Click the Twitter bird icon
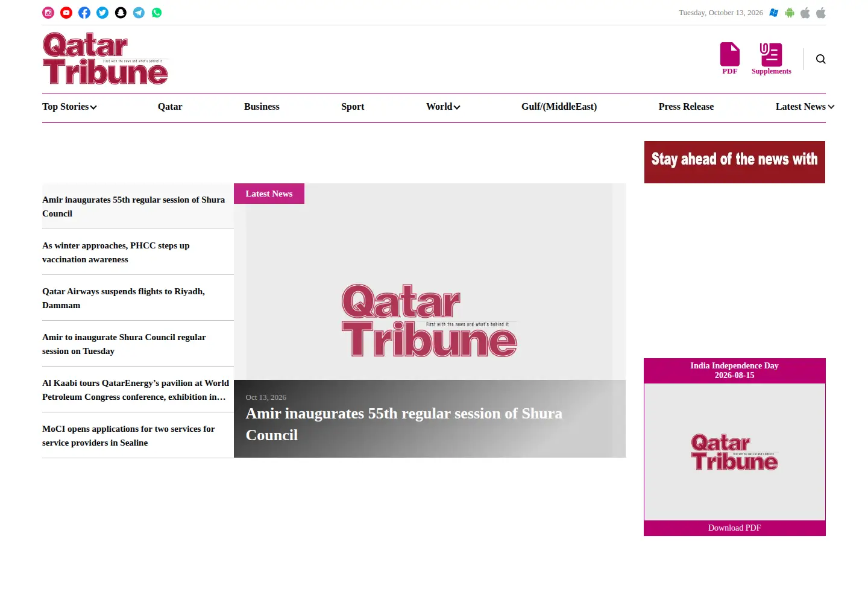The image size is (868, 603). tap(102, 13)
